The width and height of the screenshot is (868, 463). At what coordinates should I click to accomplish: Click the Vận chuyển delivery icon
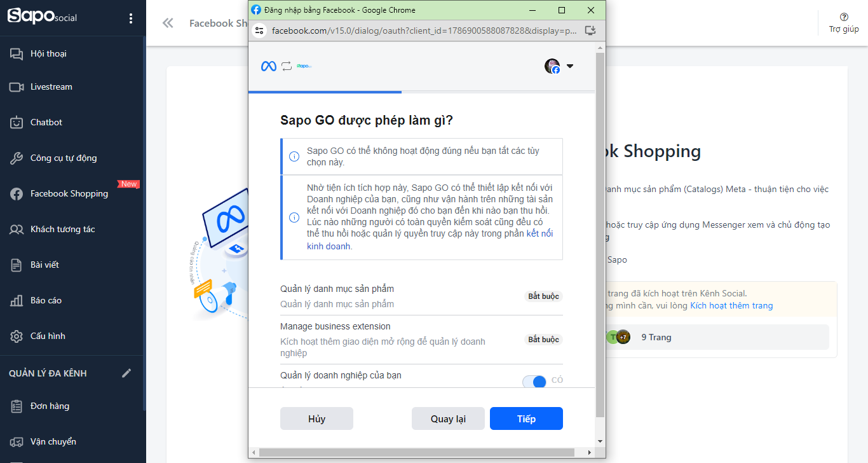[x=17, y=442]
